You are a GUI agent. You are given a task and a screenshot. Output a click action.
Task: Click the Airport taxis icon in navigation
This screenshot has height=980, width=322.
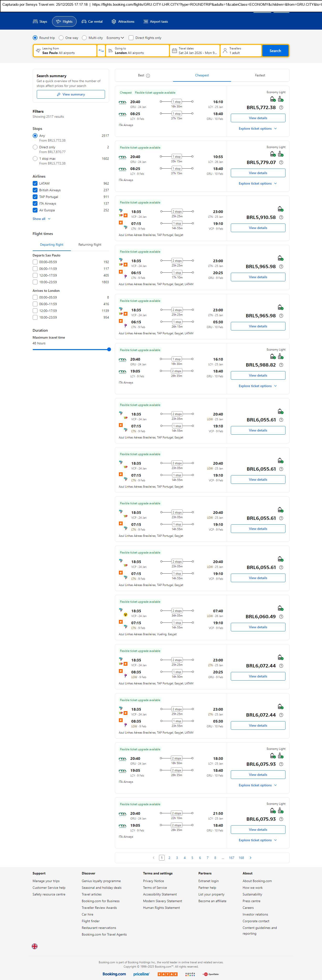[x=146, y=22]
